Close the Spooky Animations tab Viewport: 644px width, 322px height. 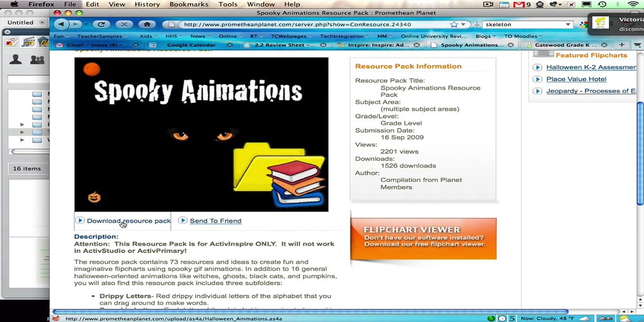pos(510,45)
